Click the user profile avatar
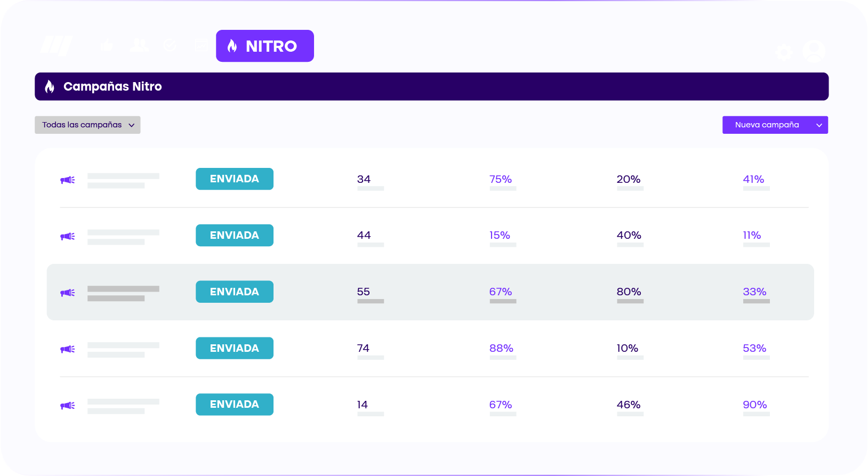The width and height of the screenshot is (868, 476). (x=814, y=52)
